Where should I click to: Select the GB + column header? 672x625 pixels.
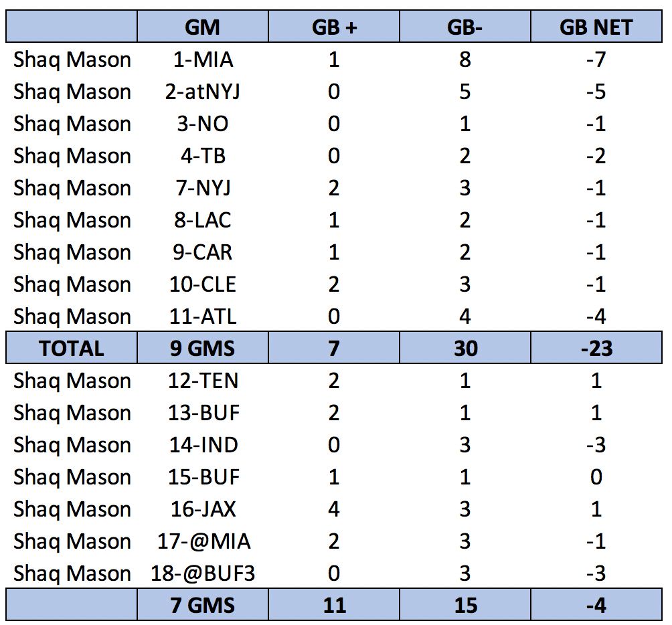(x=334, y=27)
